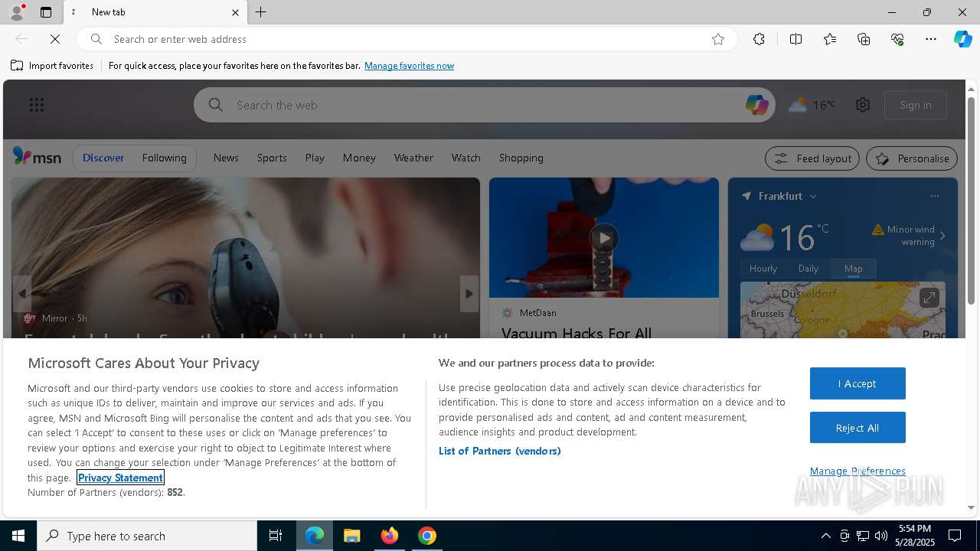Launch Firefox from taskbar
Viewport: 980px width, 551px height.
(390, 536)
